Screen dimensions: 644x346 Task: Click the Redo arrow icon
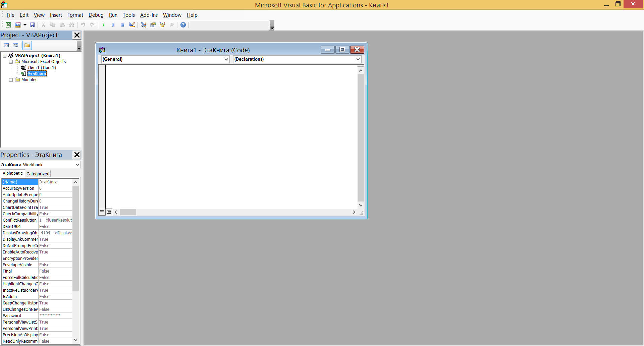(92, 25)
